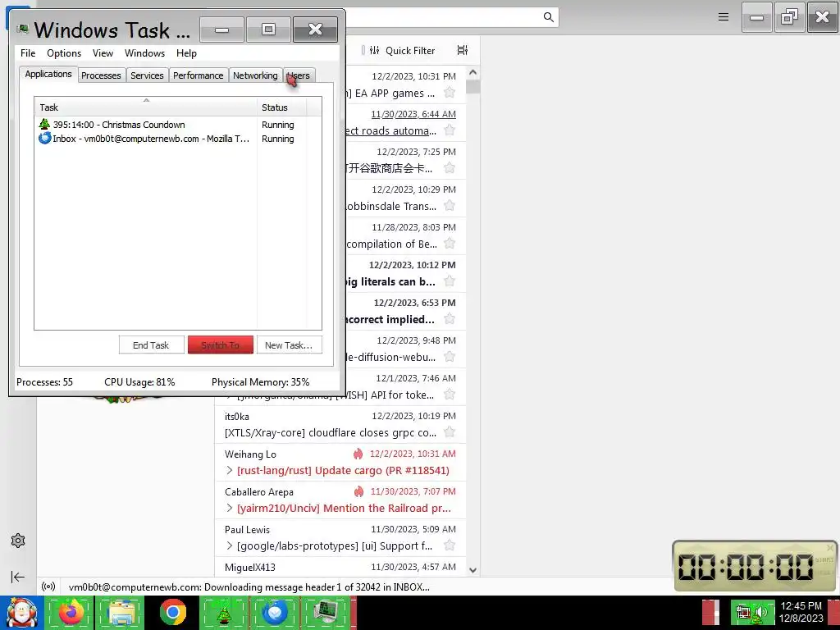This screenshot has height=630, width=840.
Task: Click the hot flame icon on Weihang Lo message
Action: 358,454
